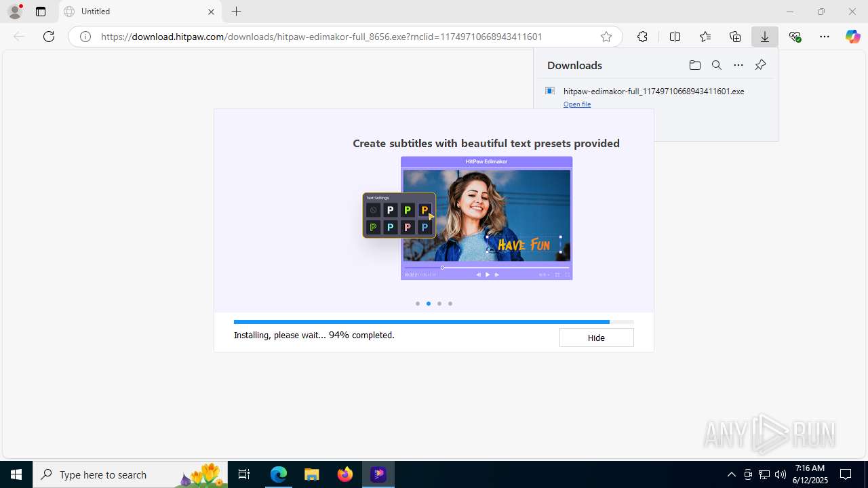This screenshot has width=868, height=488.
Task: Search downloads magnifier icon
Action: pos(716,65)
